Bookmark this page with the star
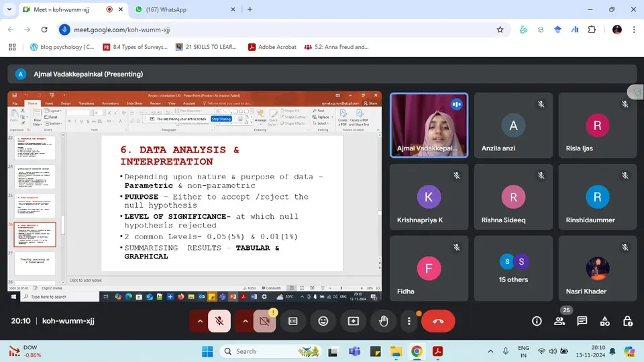The height and width of the screenshot is (362, 644). click(x=500, y=30)
